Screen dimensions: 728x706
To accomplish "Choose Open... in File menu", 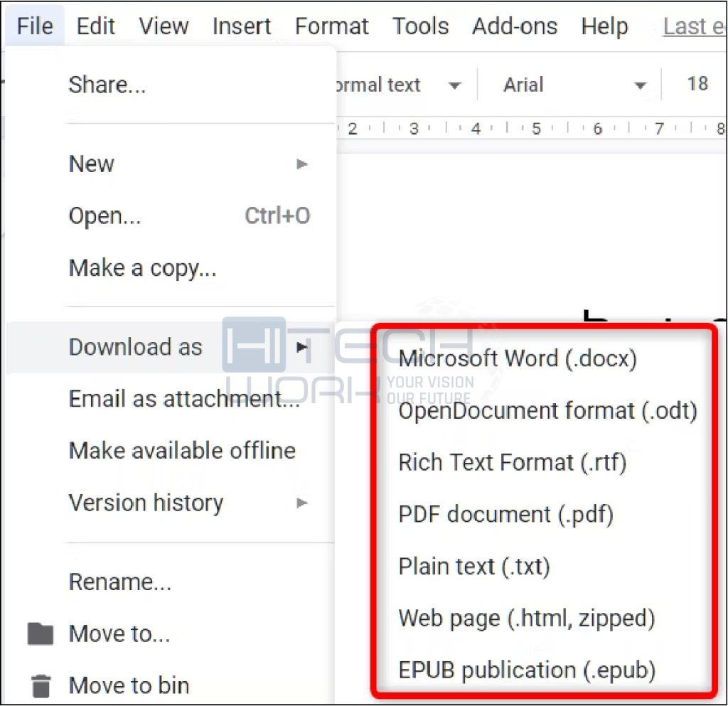I will [171, 216].
